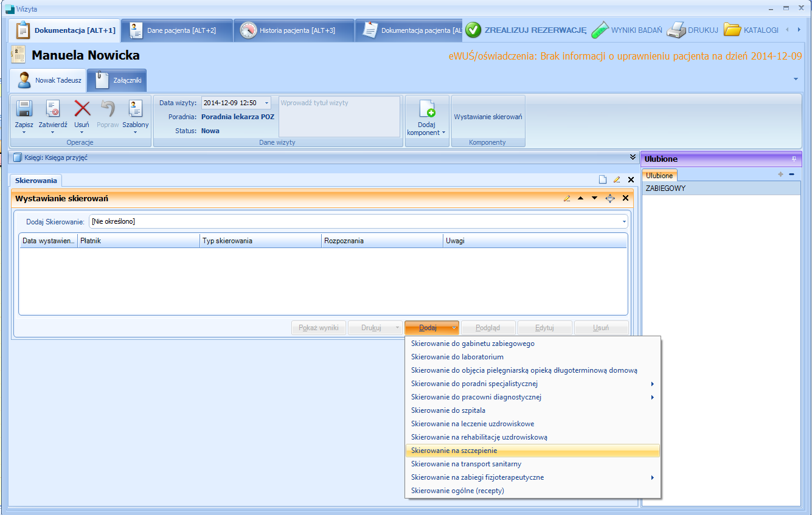Expand the Skierowanie do pracowni diagnostycznej submenu

pos(653,398)
